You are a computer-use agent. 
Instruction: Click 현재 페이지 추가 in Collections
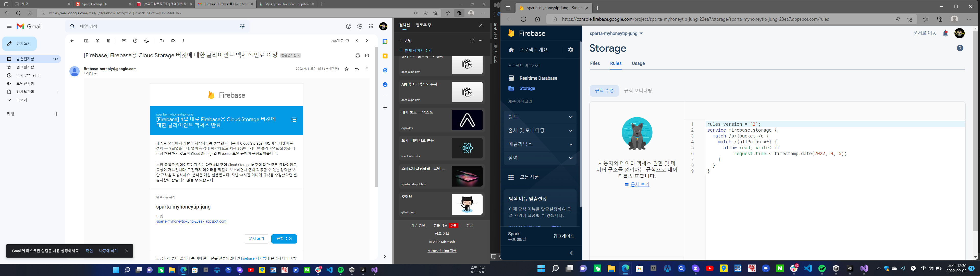(415, 50)
